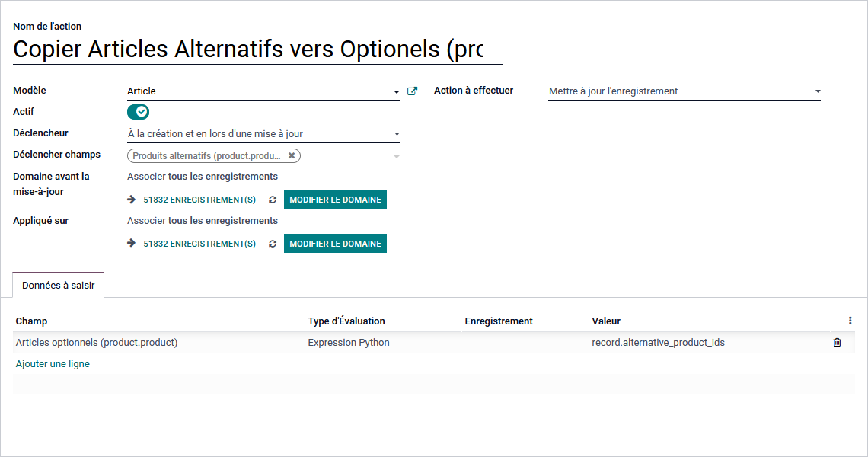The height and width of the screenshot is (457, 868).
Task: Click Modifier le domaine under Appliqué sur
Action: coord(335,244)
